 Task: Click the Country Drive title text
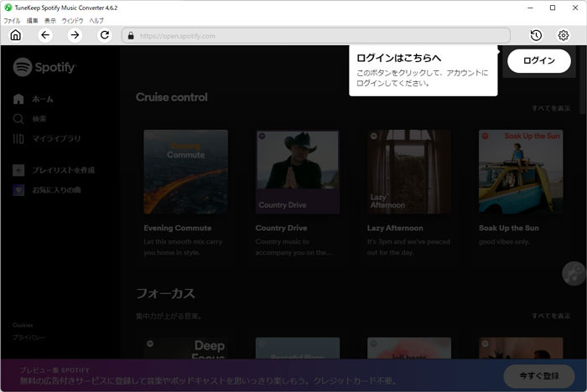pos(281,228)
